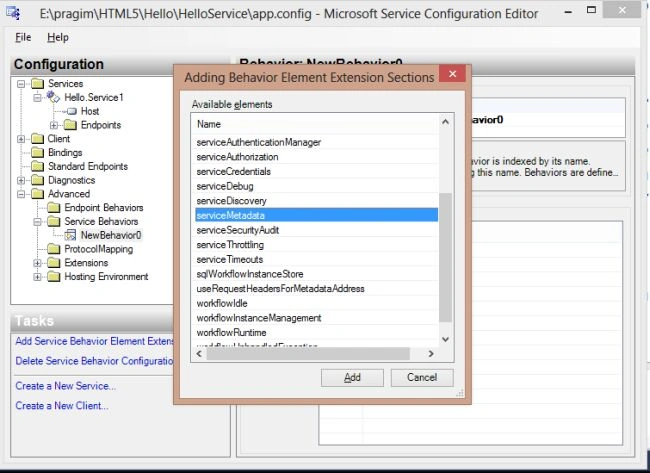Select workflowInstanceManagement in list

pyautogui.click(x=317, y=318)
